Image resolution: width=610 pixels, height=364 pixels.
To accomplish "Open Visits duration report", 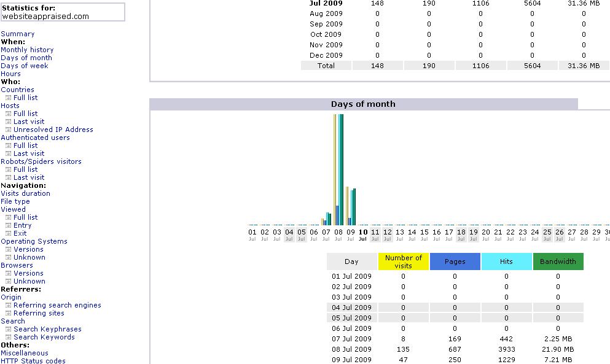I will pyautogui.click(x=25, y=193).
